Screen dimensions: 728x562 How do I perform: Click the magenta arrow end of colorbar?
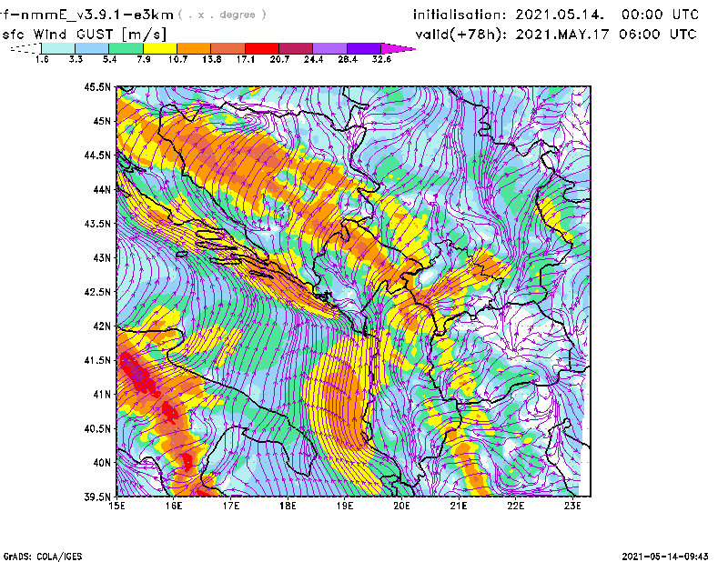pyautogui.click(x=398, y=48)
